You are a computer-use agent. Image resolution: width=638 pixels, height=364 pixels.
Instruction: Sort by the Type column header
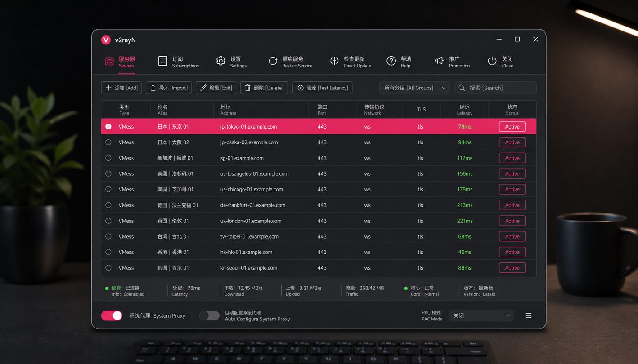[124, 110]
